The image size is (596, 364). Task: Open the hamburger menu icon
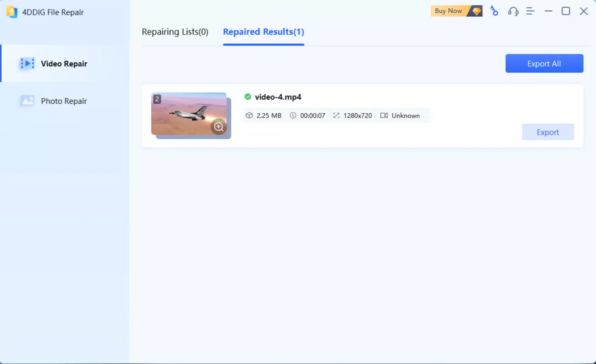coord(530,11)
